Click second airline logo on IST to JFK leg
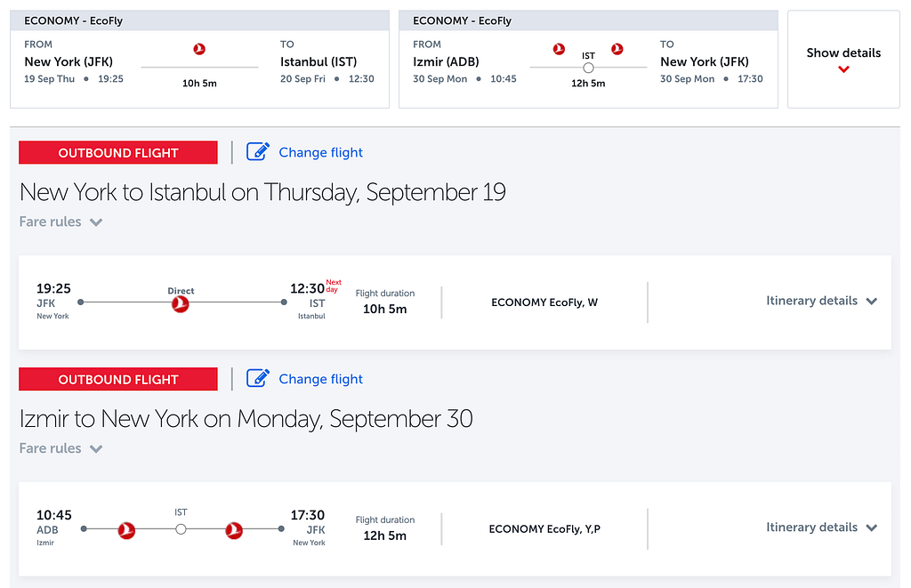Screen dimensions: 911x588 point(234,530)
